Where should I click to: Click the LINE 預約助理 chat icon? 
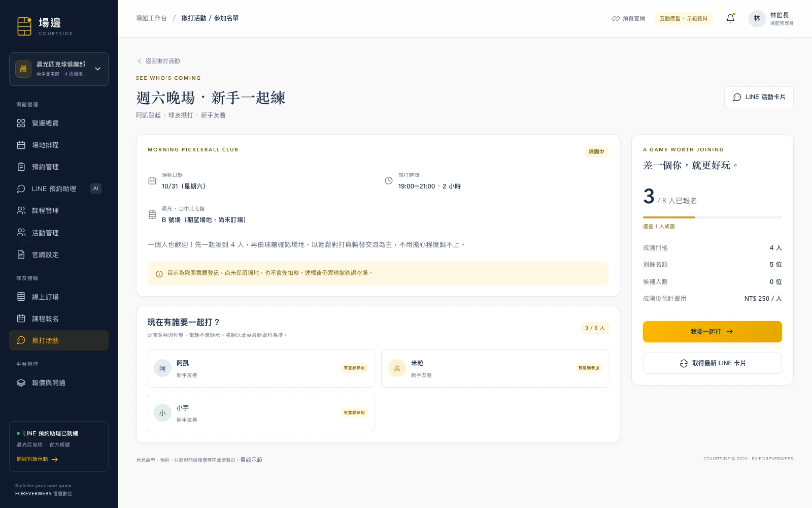click(21, 188)
